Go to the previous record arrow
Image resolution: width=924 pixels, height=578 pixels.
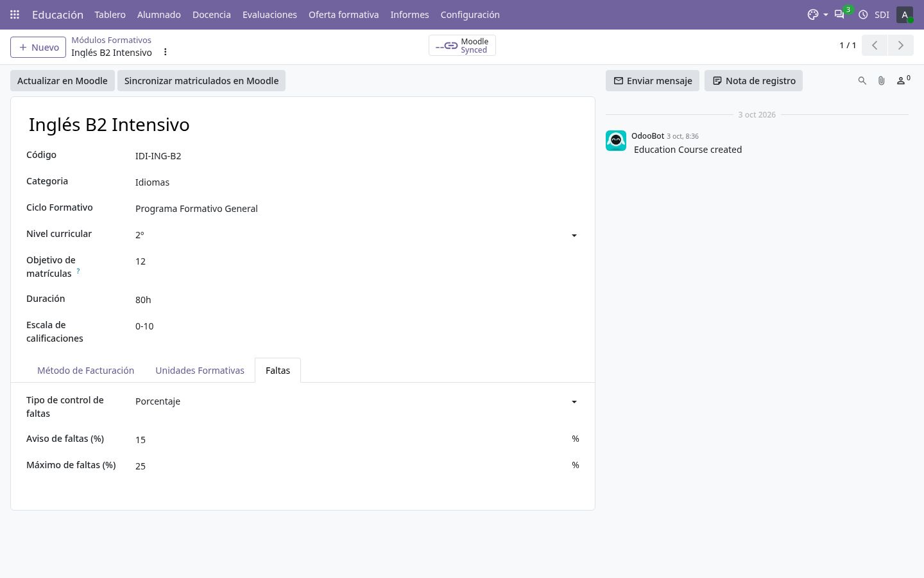(875, 46)
